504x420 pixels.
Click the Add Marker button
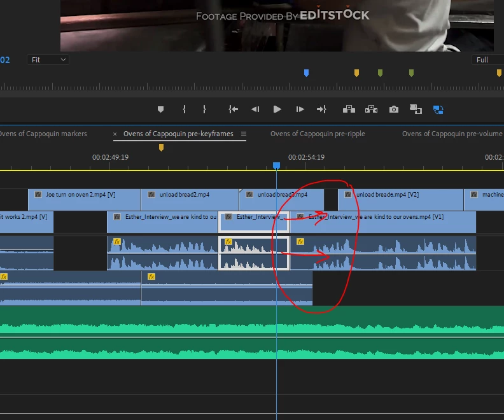pos(161,109)
